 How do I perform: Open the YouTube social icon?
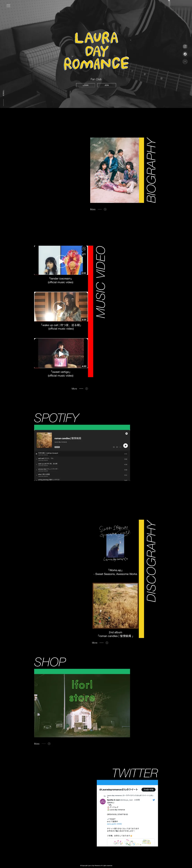(185, 62)
